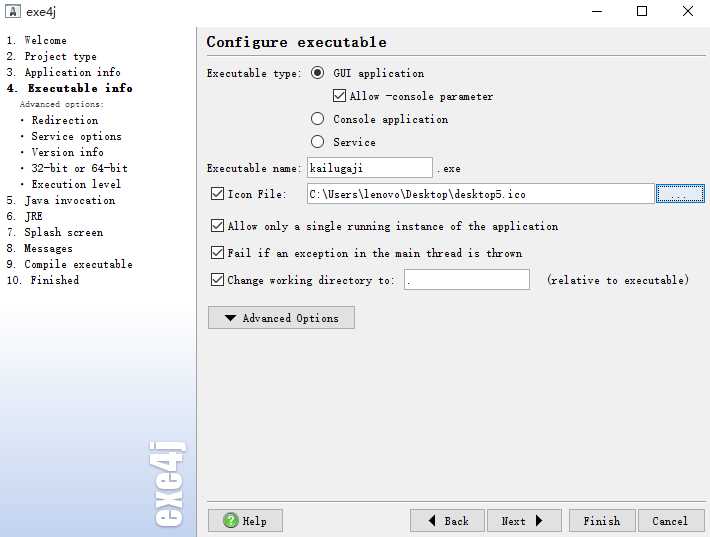
Task: Uncheck Change working directory to
Action: coord(217,280)
